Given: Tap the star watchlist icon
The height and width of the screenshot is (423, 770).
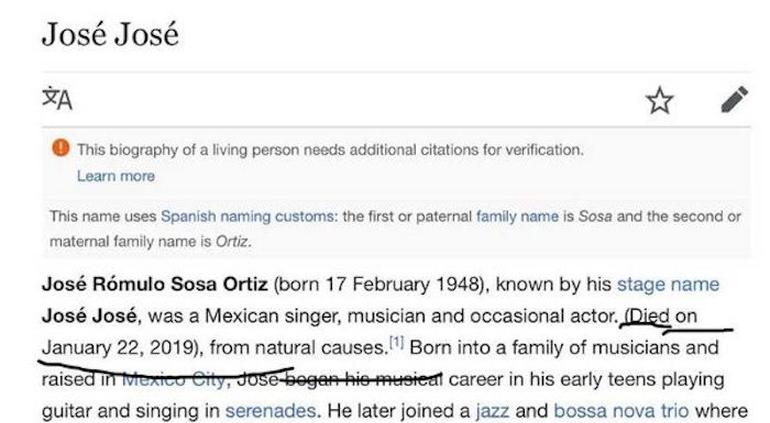Looking at the screenshot, I should point(659,100).
